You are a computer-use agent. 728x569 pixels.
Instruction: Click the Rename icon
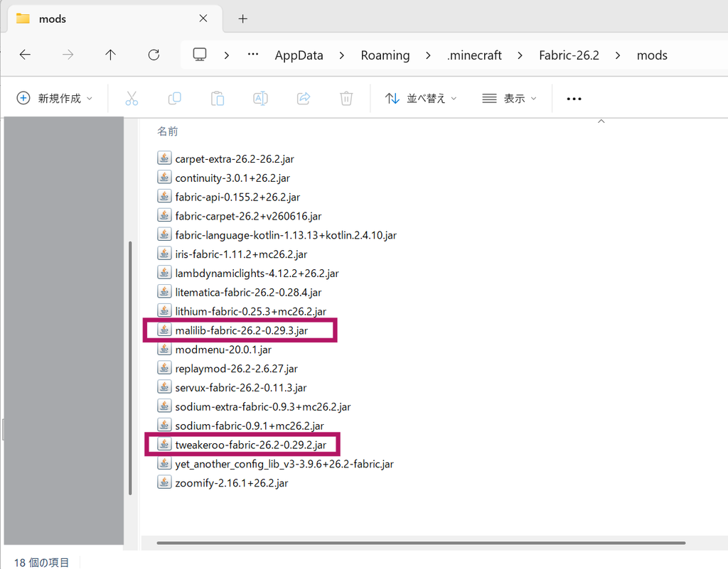point(260,98)
